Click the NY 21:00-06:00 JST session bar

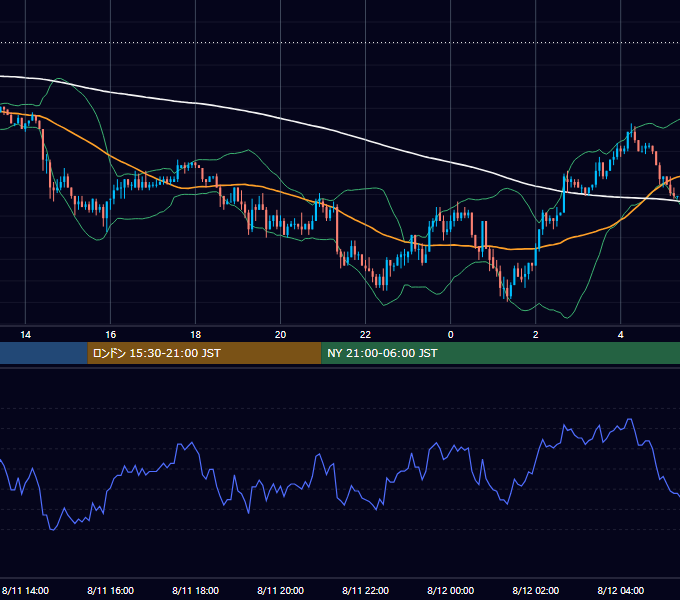point(500,353)
